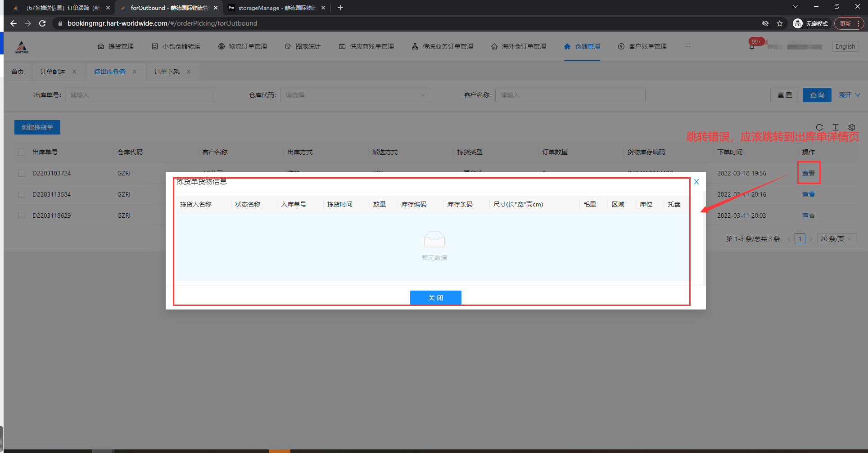Screen dimensions: 868x453
Task: Open the notification bell with 99+ badge
Action: point(752,46)
